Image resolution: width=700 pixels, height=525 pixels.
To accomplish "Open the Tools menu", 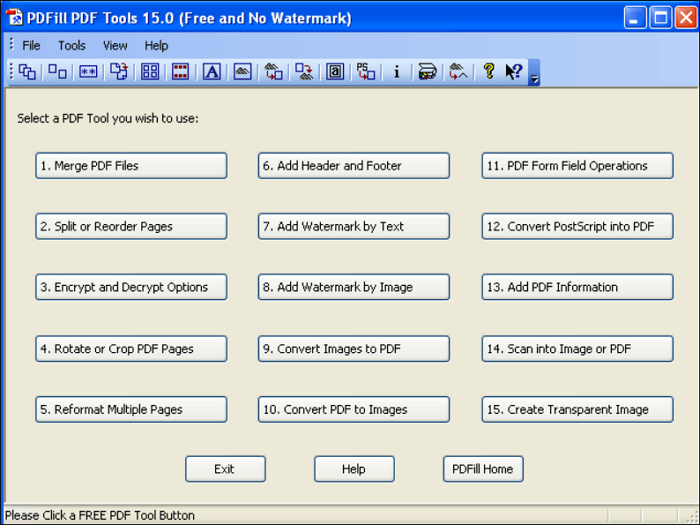I will point(71,46).
